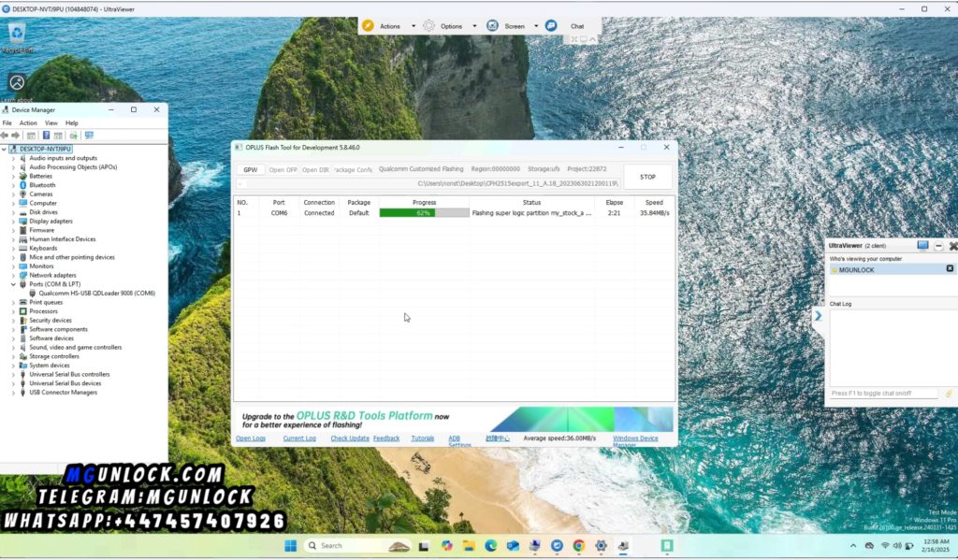Image resolution: width=958 pixels, height=560 pixels.
Task: Expand the System devices node
Action: (x=13, y=366)
